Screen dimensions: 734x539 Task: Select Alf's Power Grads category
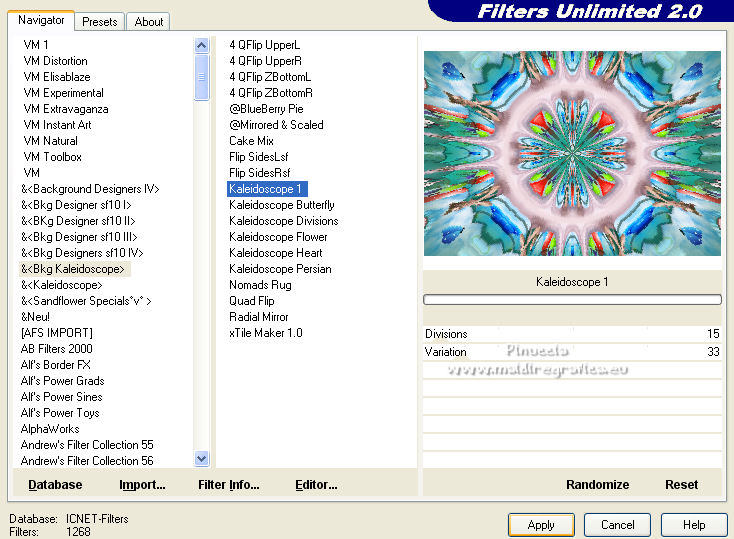coord(62,381)
